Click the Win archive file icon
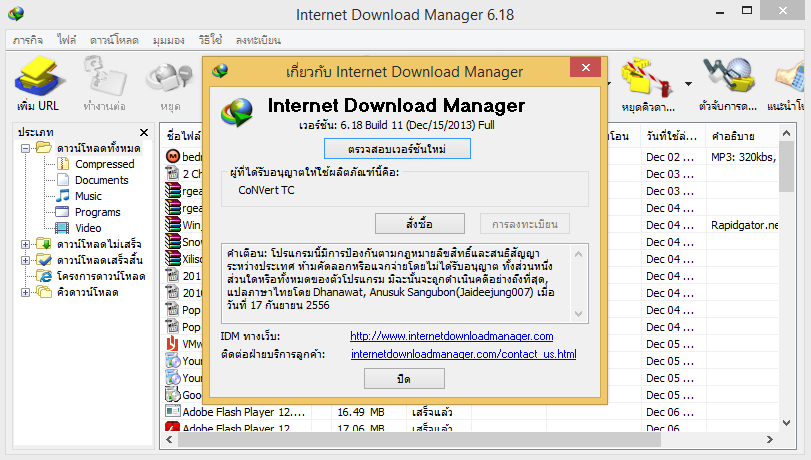 [x=172, y=225]
